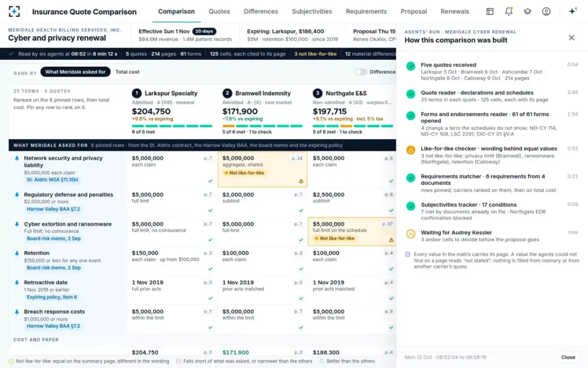Rank by 'Total cost'

[x=127, y=72]
